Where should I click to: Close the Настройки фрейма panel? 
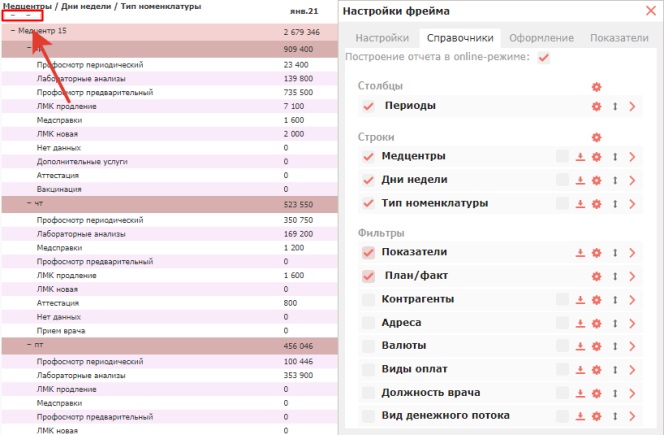[650, 11]
